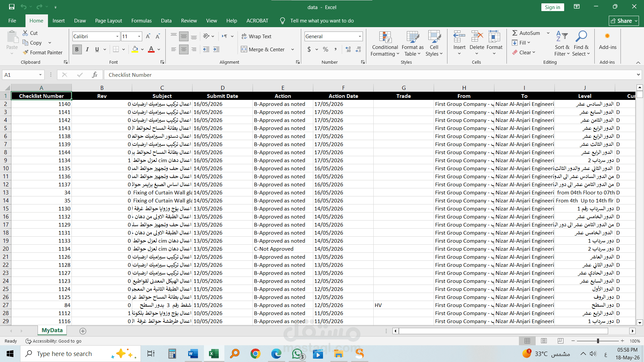Switch to the Data tab
This screenshot has height=362, width=644.
166,20
